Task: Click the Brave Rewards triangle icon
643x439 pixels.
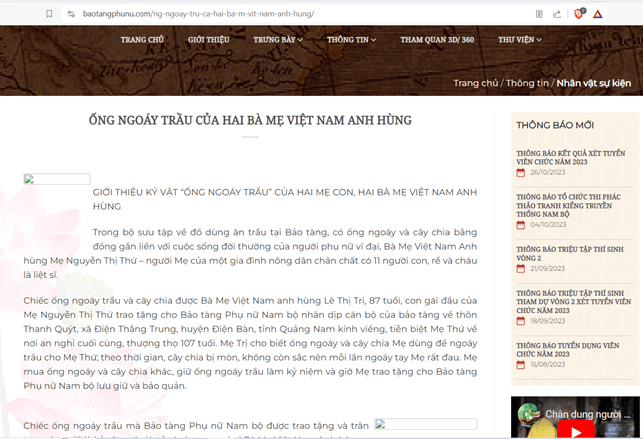Action: click(598, 14)
